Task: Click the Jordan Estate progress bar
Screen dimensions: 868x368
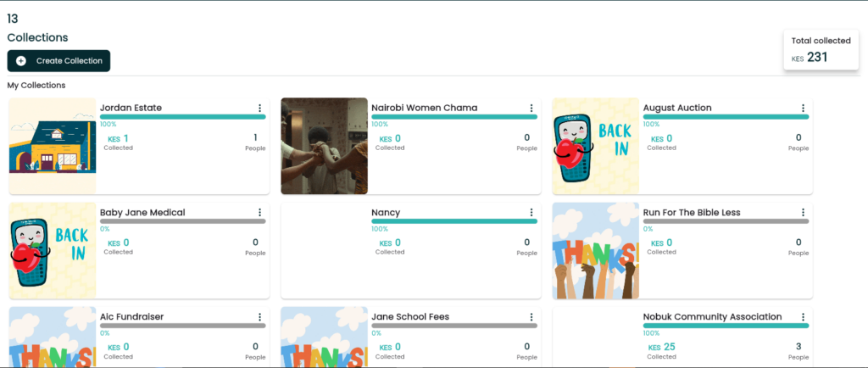Action: pos(183,117)
